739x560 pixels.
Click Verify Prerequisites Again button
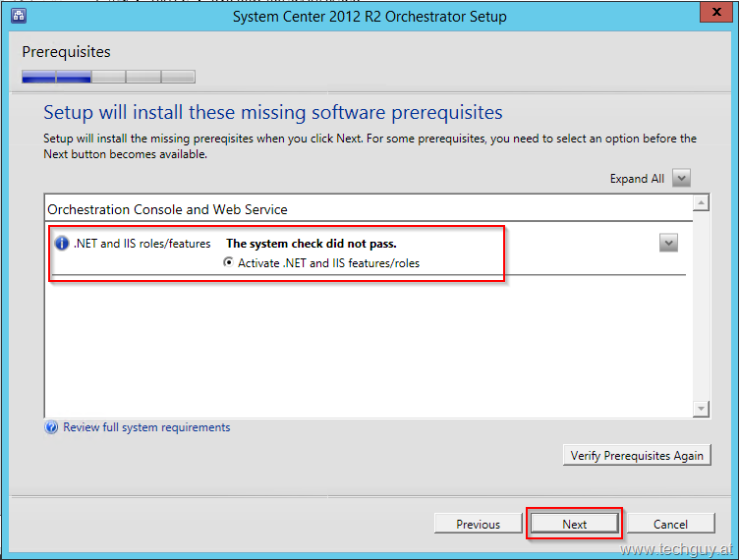[637, 455]
